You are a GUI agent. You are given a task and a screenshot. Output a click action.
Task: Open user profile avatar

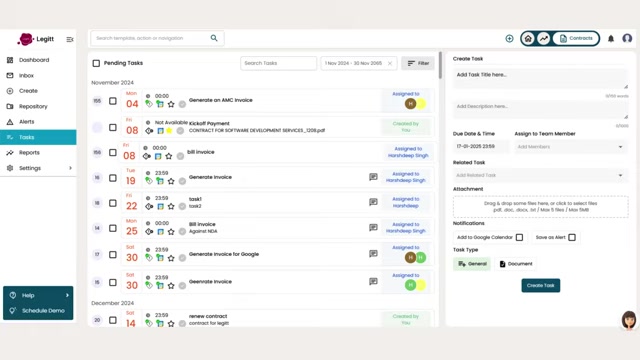(x=627, y=38)
